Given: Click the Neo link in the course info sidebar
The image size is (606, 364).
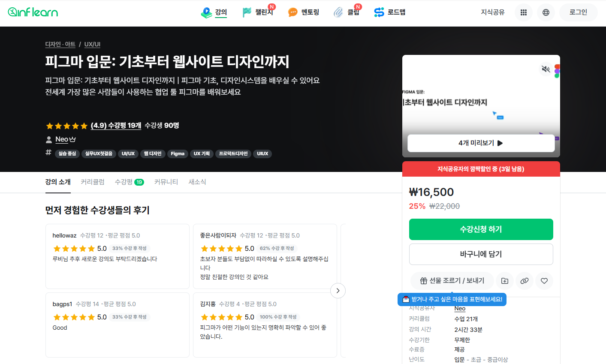Looking at the screenshot, I should pyautogui.click(x=460, y=308).
